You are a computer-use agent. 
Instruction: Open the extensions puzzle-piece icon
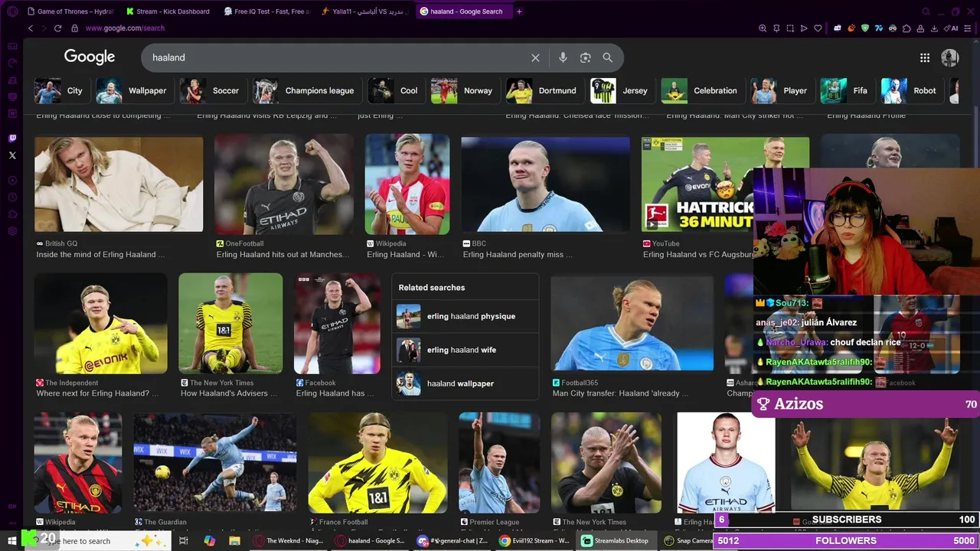pos(906,28)
